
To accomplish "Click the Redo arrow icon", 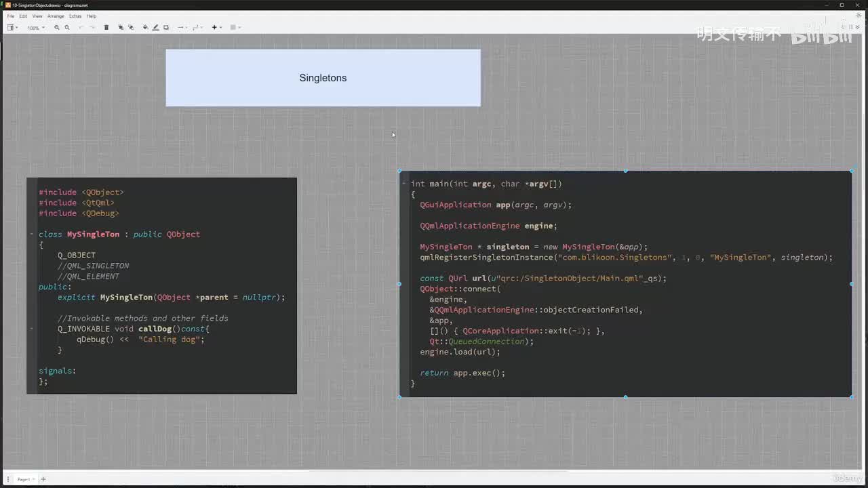I will pos(92,28).
